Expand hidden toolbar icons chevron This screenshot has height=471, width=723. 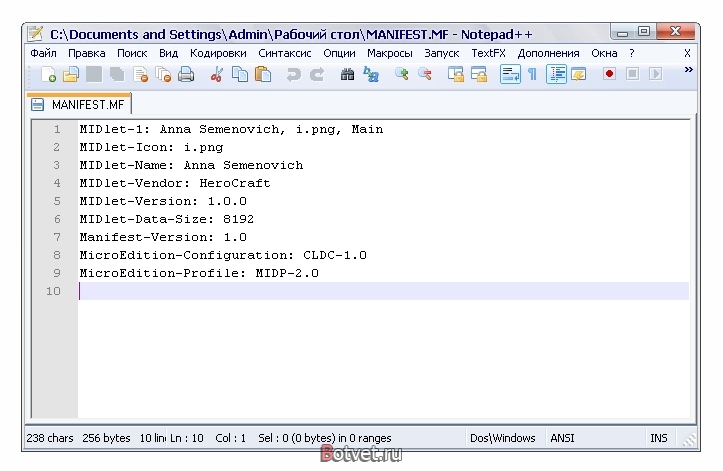688,70
